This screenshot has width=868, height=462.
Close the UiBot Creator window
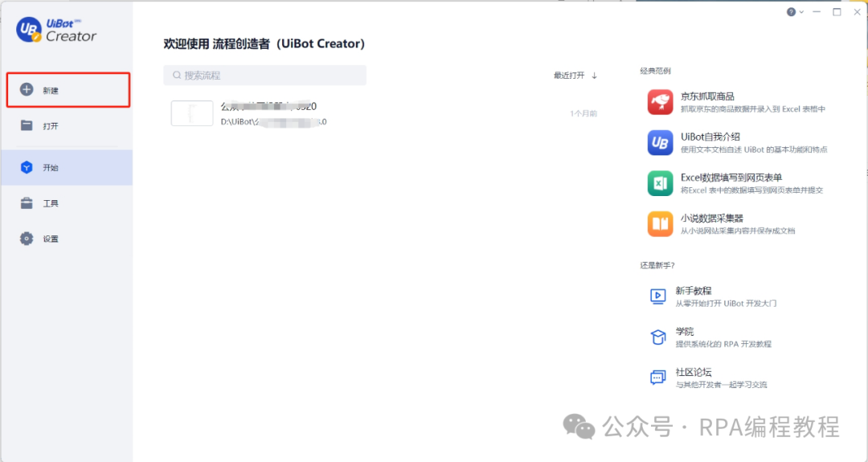pos(857,11)
